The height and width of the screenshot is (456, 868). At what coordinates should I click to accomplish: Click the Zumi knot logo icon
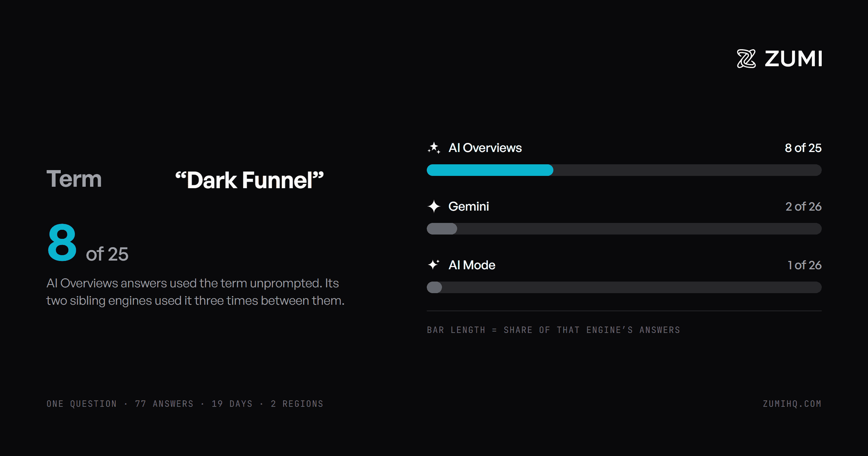click(x=746, y=59)
